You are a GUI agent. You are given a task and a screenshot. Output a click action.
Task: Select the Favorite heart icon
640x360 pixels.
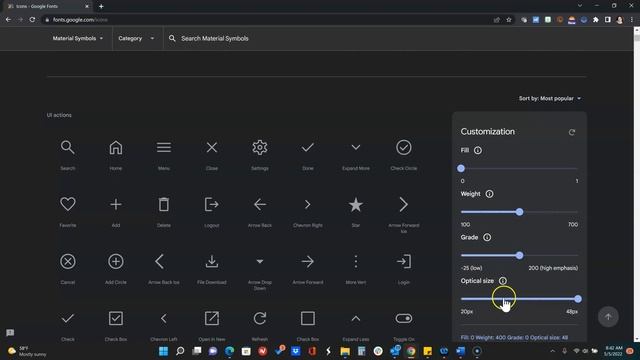pos(68,204)
